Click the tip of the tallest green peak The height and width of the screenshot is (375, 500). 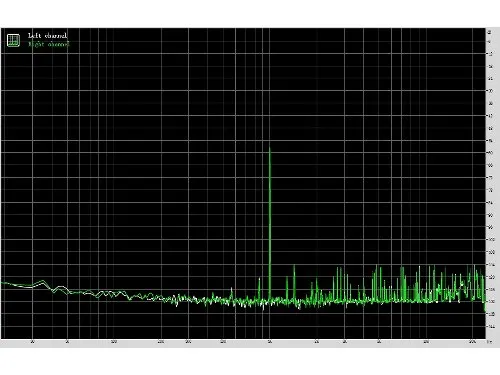pyautogui.click(x=269, y=148)
